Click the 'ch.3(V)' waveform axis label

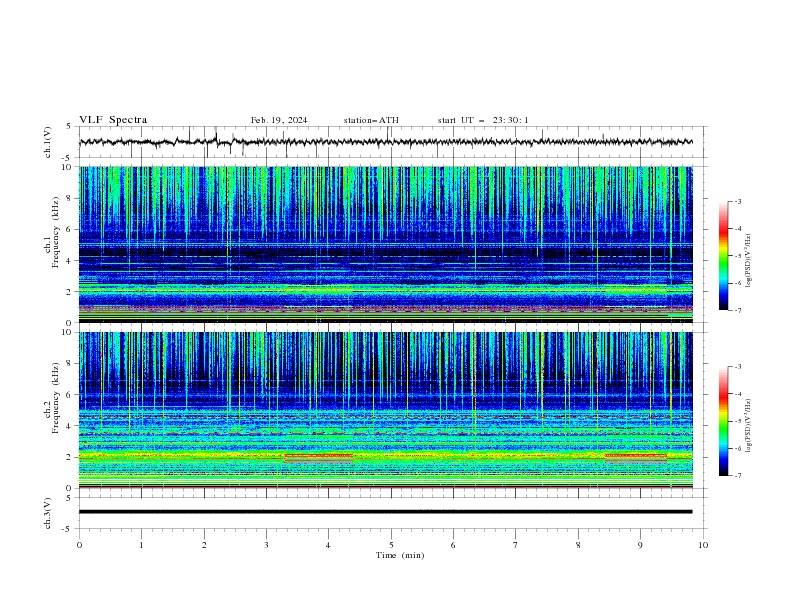(x=48, y=513)
